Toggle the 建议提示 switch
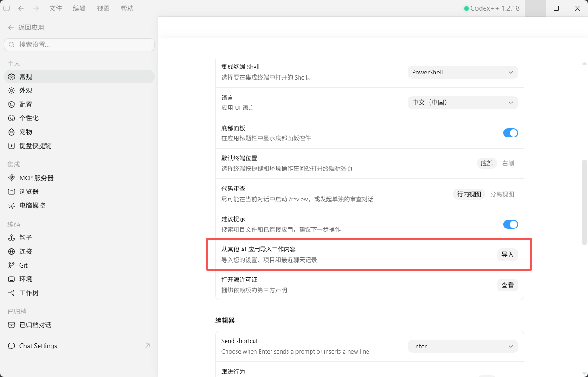588x377 pixels. point(511,224)
